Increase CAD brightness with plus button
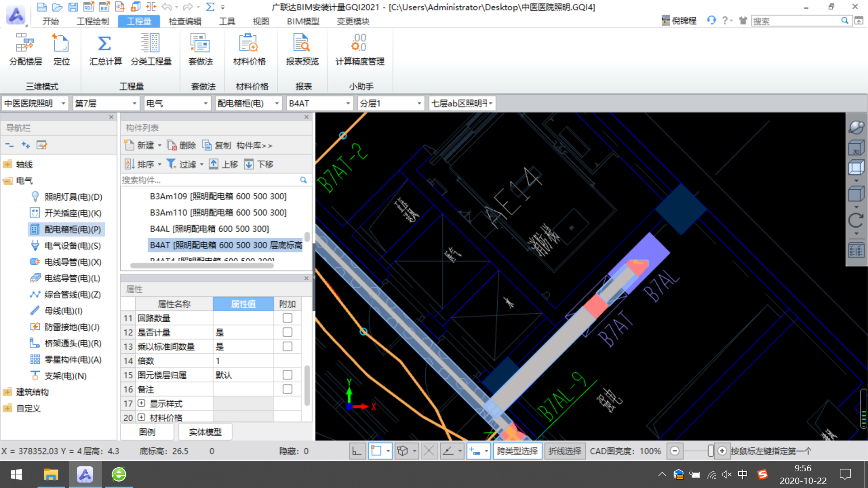 pyautogui.click(x=722, y=451)
